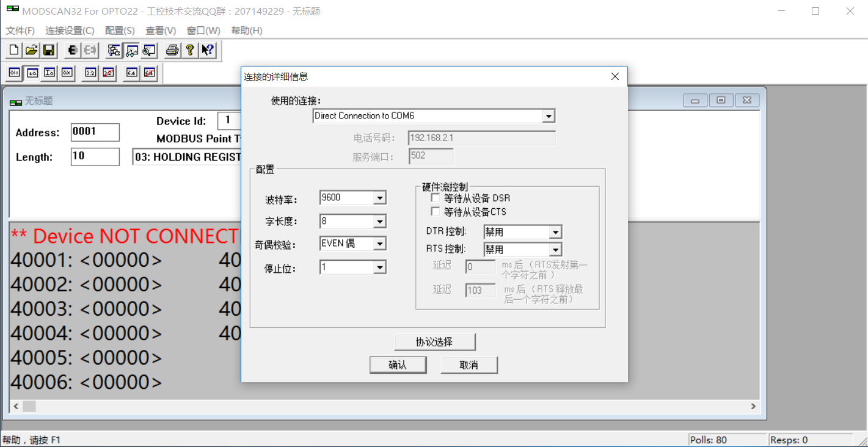This screenshot has width=868, height=447.
Task: Click the yellow question mark About icon
Action: [x=190, y=50]
